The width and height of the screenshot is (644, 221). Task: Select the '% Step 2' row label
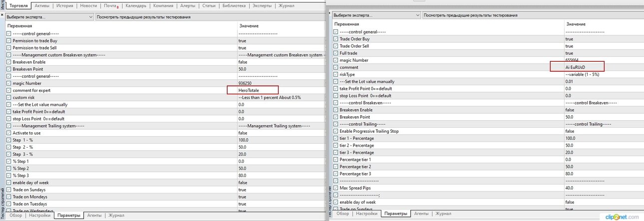(21, 169)
